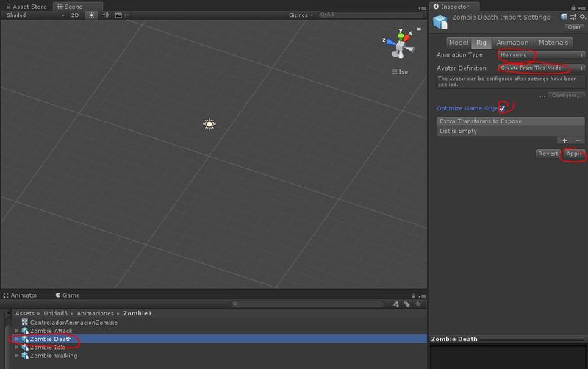Click the Revert button

tap(548, 154)
